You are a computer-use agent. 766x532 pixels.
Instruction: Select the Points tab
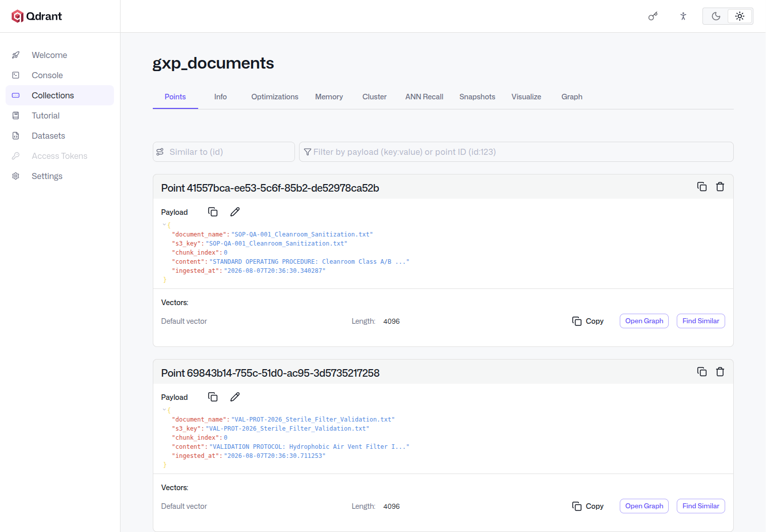tap(175, 97)
